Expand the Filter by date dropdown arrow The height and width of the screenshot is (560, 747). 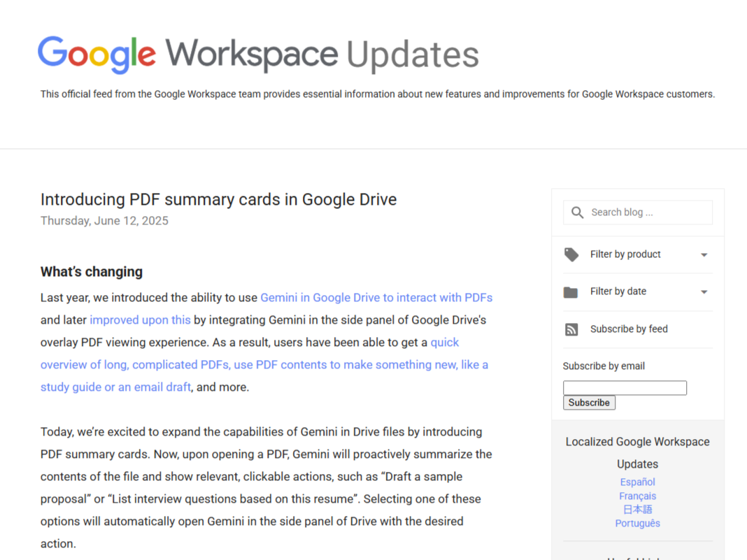704,292
